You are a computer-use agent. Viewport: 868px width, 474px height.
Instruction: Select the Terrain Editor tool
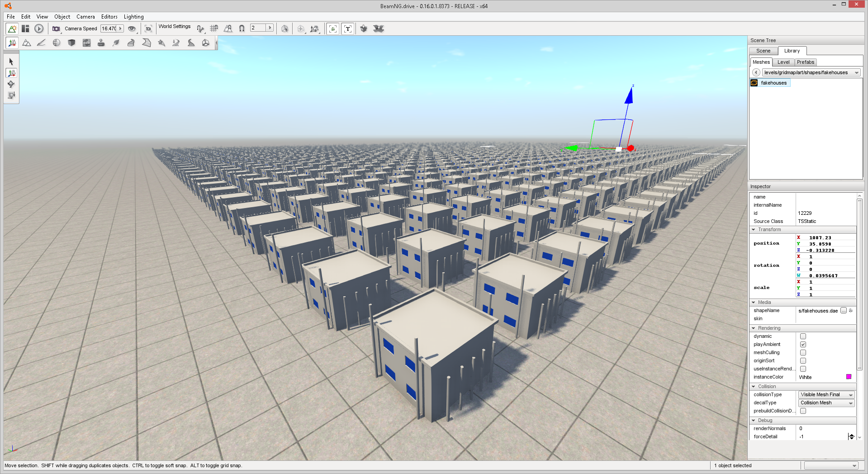pos(27,43)
